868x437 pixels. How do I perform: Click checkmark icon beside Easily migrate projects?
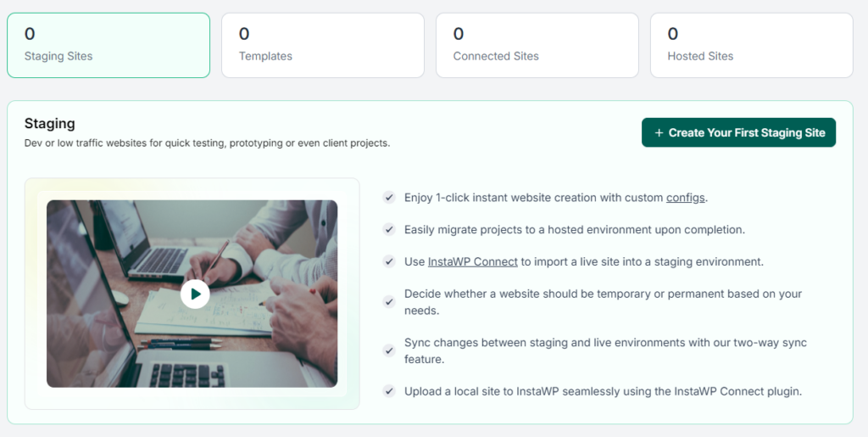[x=389, y=229]
